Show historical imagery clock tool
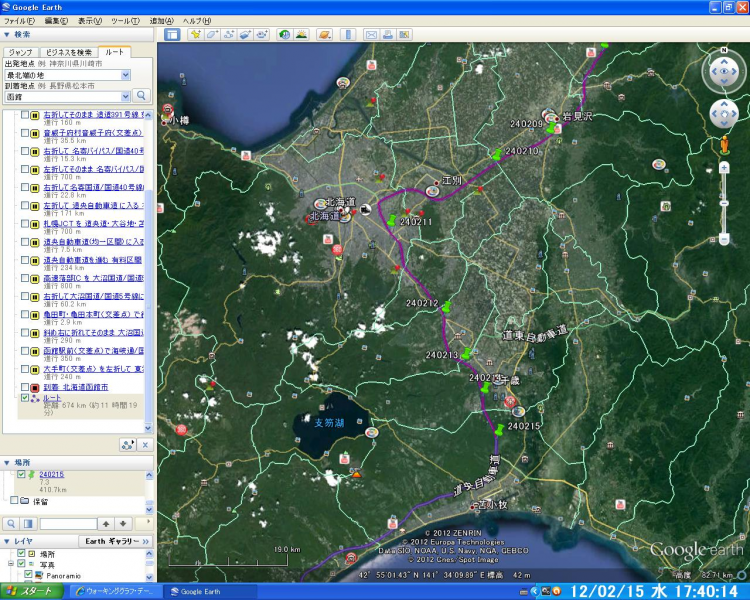 point(285,34)
